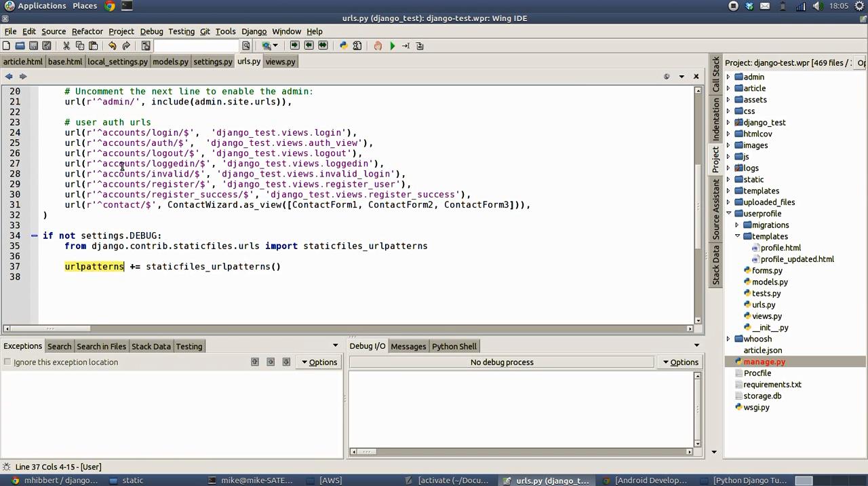The width and height of the screenshot is (868, 486).
Task: Collapse the if-not-settings.DEBUG fold marker
Action: pos(34,236)
